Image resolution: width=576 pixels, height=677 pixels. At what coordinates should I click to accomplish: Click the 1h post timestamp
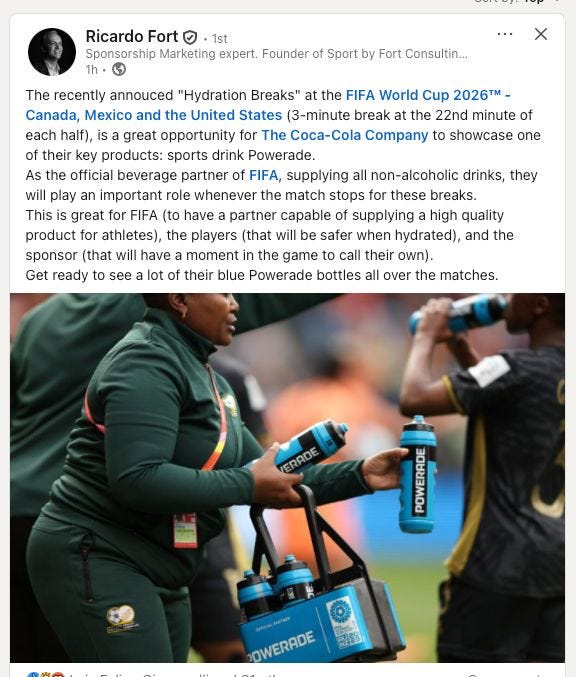tap(92, 70)
